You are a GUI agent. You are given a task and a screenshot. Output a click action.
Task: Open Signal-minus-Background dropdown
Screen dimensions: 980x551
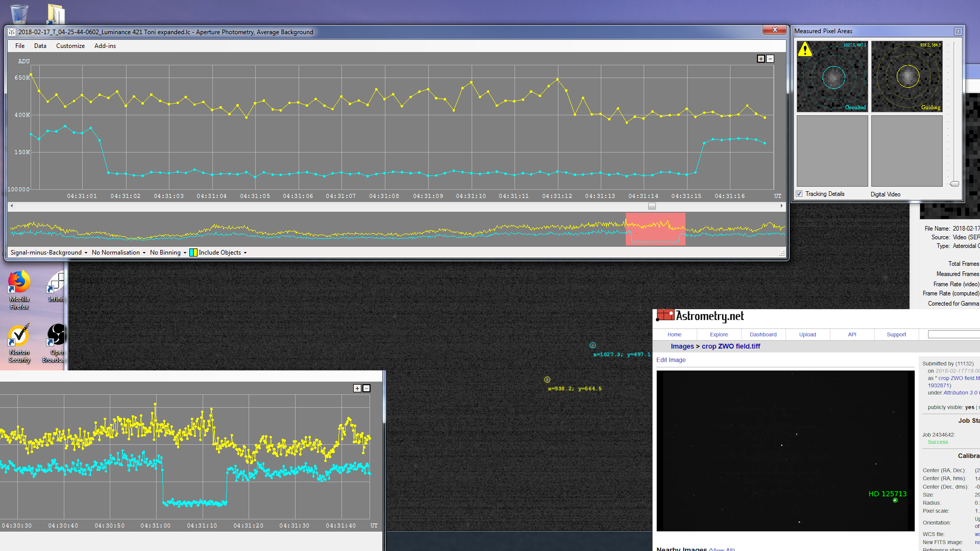49,253
